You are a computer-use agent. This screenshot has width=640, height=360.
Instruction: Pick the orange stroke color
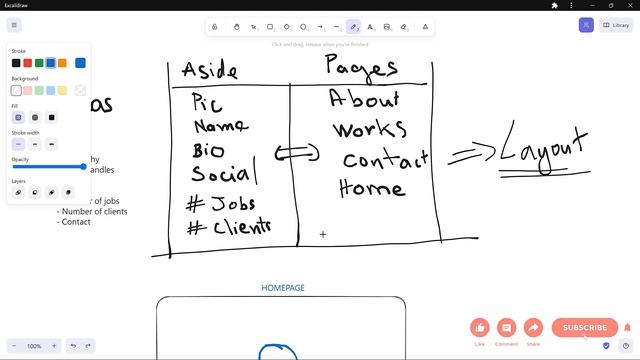[62, 63]
